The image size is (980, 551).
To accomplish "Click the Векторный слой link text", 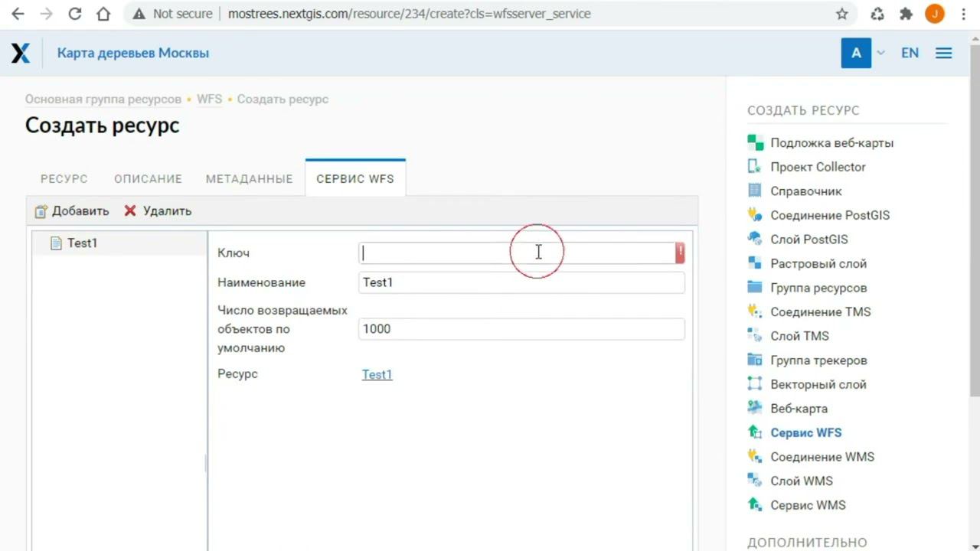I will (818, 384).
